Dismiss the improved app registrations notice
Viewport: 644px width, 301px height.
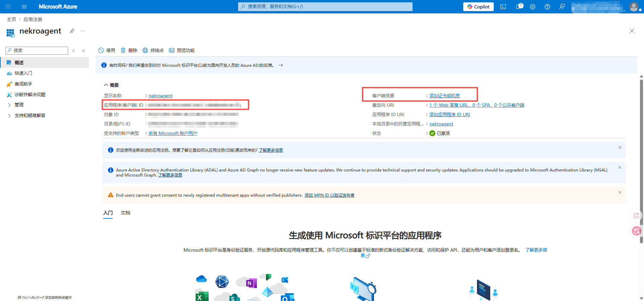(620, 147)
